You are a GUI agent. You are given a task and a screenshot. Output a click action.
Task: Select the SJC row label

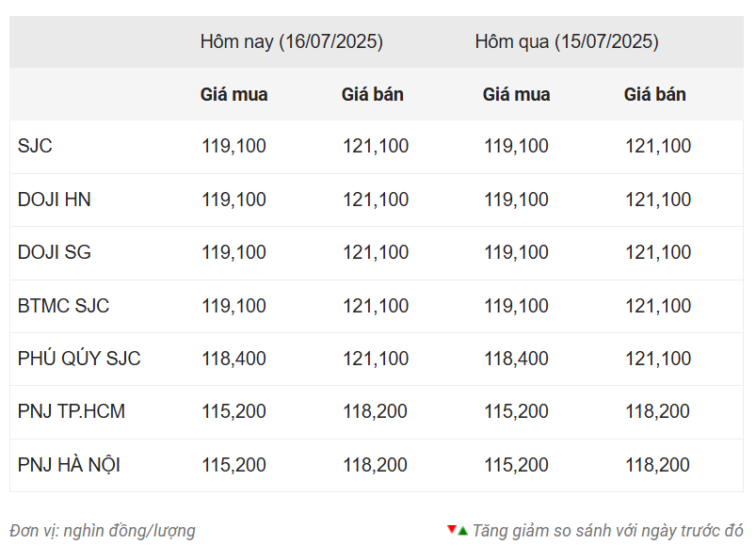point(35,146)
